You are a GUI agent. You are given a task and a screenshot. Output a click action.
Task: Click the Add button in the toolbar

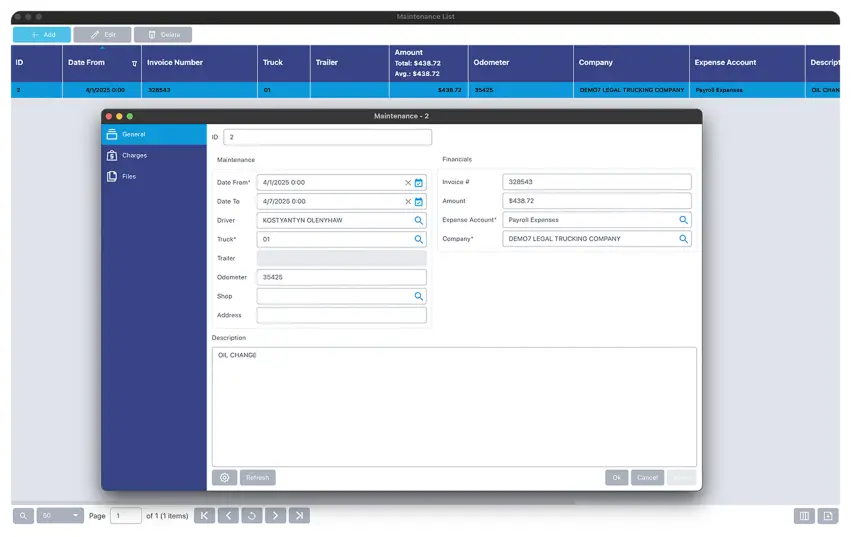(x=41, y=35)
